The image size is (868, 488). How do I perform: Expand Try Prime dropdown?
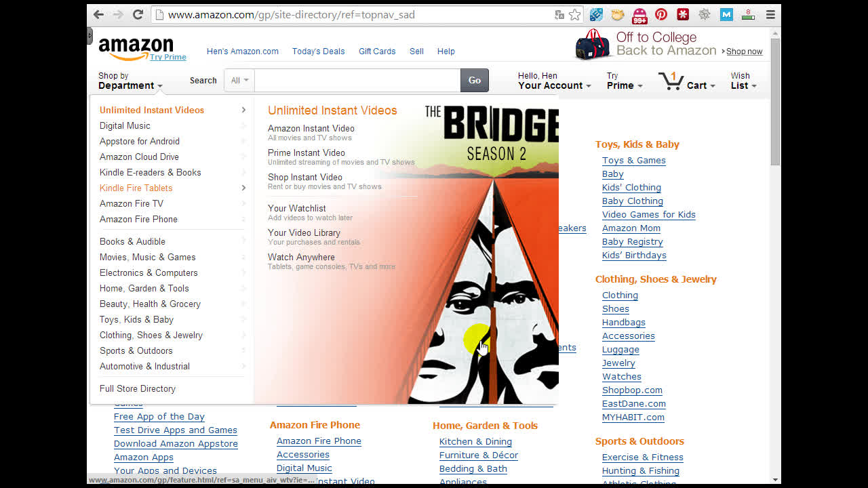[x=625, y=81]
